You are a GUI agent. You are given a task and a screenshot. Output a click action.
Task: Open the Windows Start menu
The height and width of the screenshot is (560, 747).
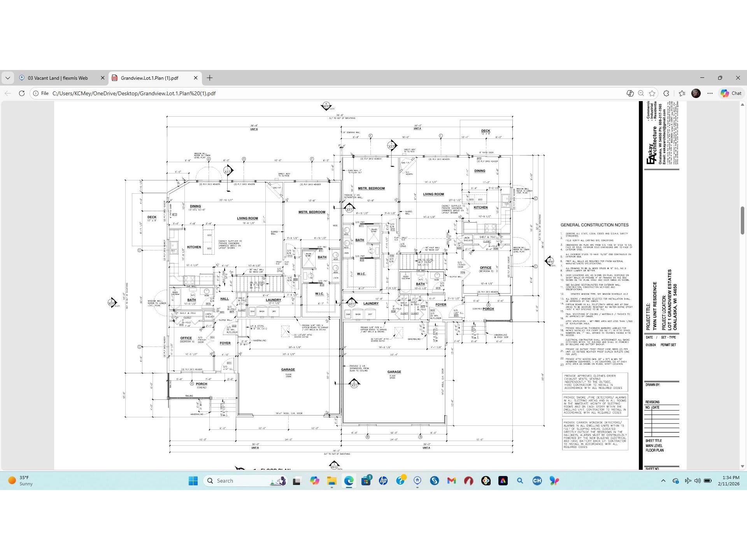tap(193, 481)
